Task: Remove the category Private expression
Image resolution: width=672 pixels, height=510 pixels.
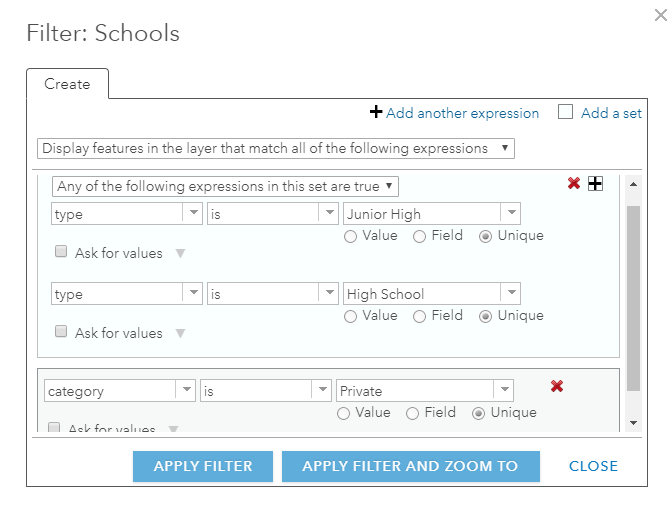Action: pos(557,386)
